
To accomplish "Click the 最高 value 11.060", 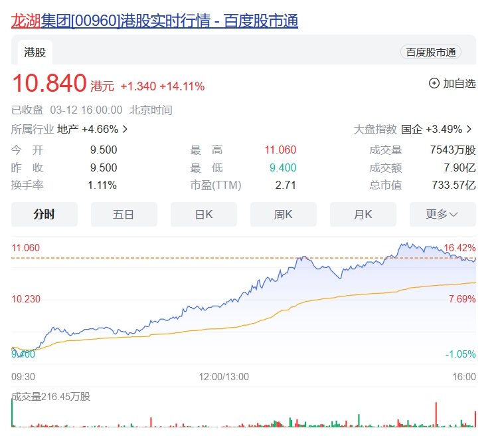I will [x=280, y=150].
